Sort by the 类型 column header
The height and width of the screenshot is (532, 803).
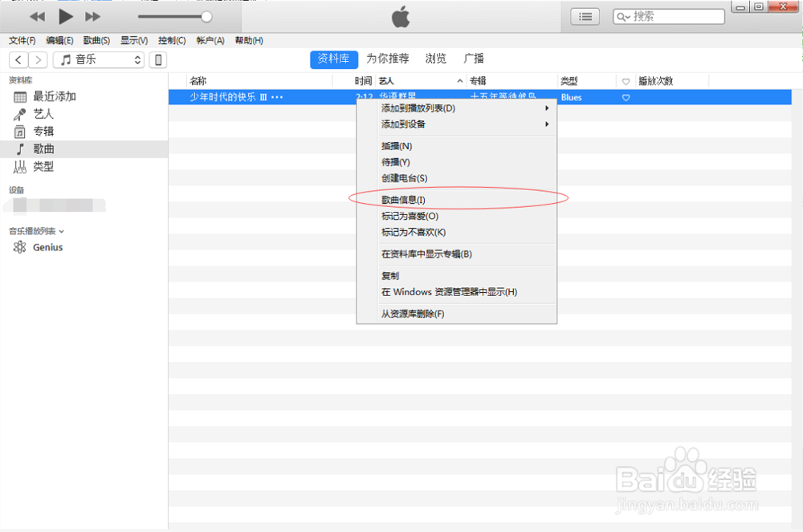587,81
